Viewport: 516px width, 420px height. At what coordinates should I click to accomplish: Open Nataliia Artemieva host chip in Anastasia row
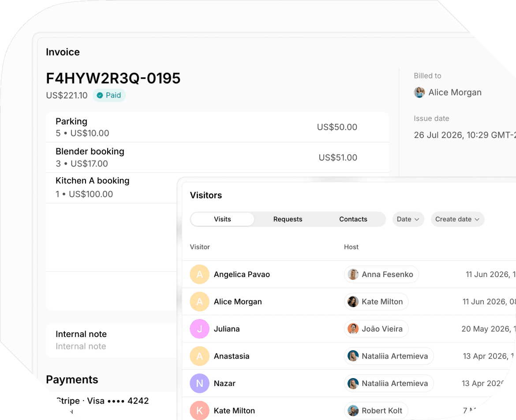pyautogui.click(x=389, y=356)
